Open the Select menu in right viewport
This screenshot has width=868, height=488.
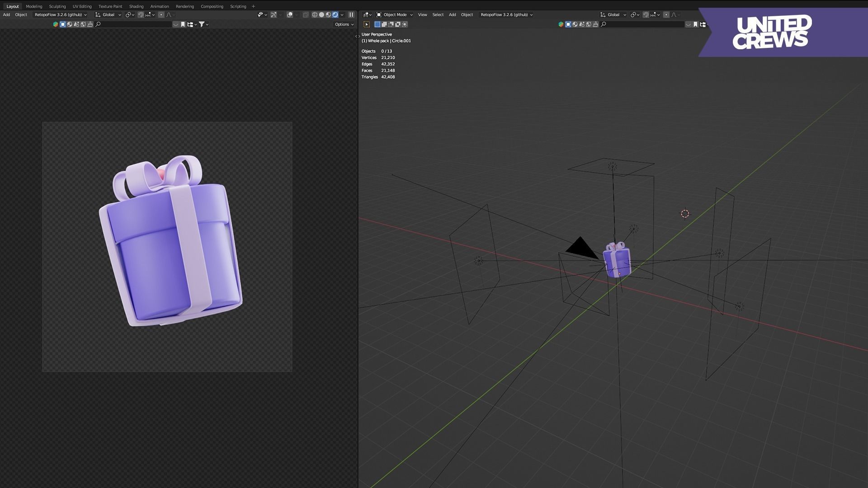click(438, 14)
